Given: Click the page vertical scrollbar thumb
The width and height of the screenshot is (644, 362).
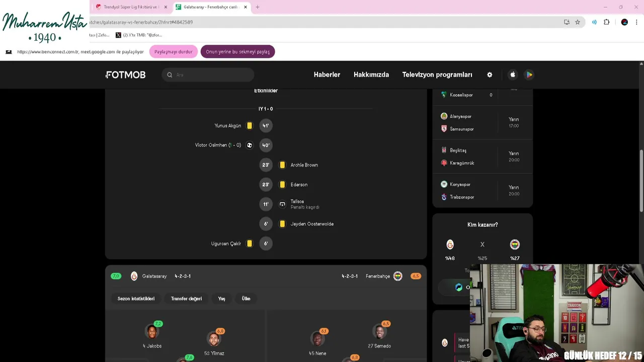Looking at the screenshot, I should click(641, 181).
